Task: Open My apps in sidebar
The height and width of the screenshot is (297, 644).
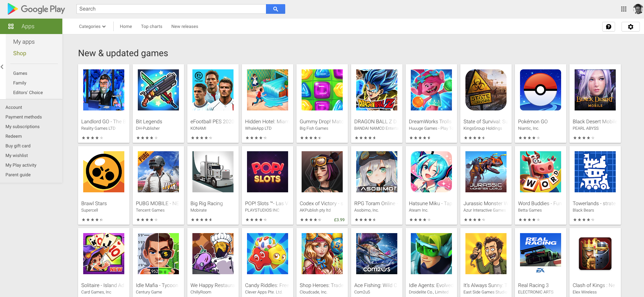Action: point(24,42)
